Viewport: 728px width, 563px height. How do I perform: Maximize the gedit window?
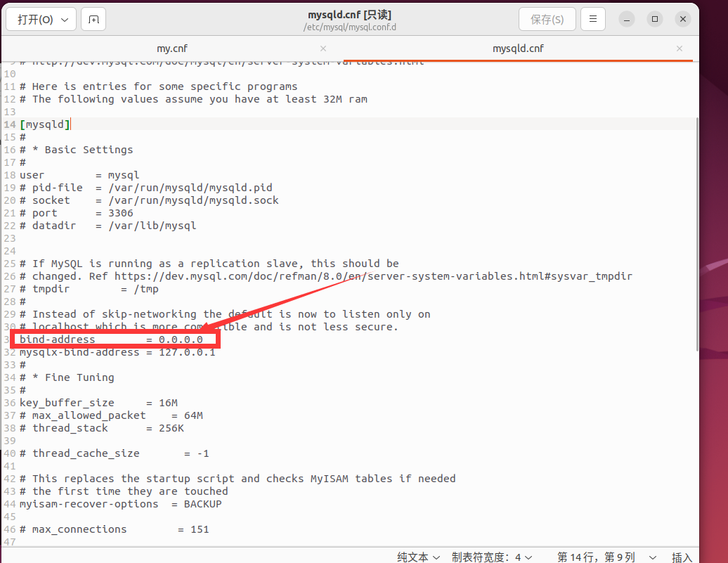coord(655,19)
